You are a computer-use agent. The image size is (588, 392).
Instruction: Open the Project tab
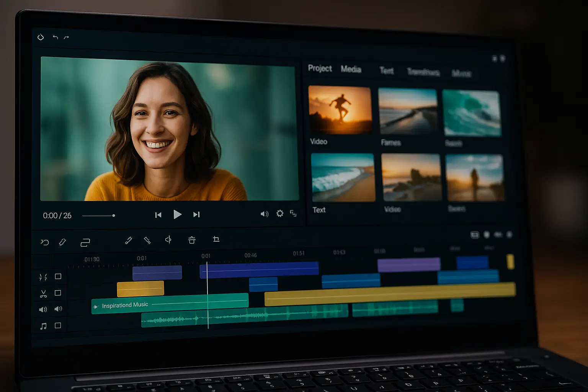[320, 68]
